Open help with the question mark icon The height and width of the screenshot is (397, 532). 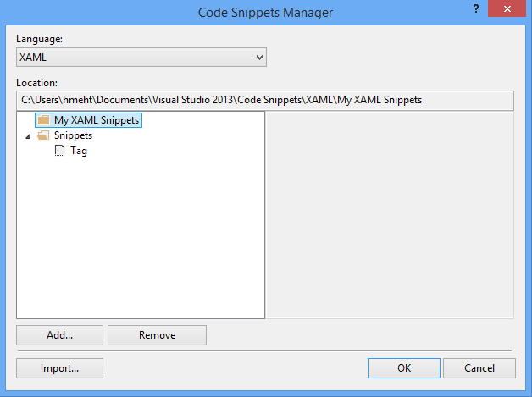coord(476,8)
